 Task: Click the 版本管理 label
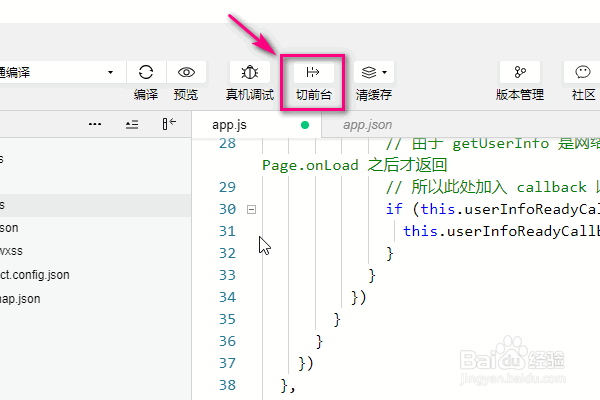520,95
